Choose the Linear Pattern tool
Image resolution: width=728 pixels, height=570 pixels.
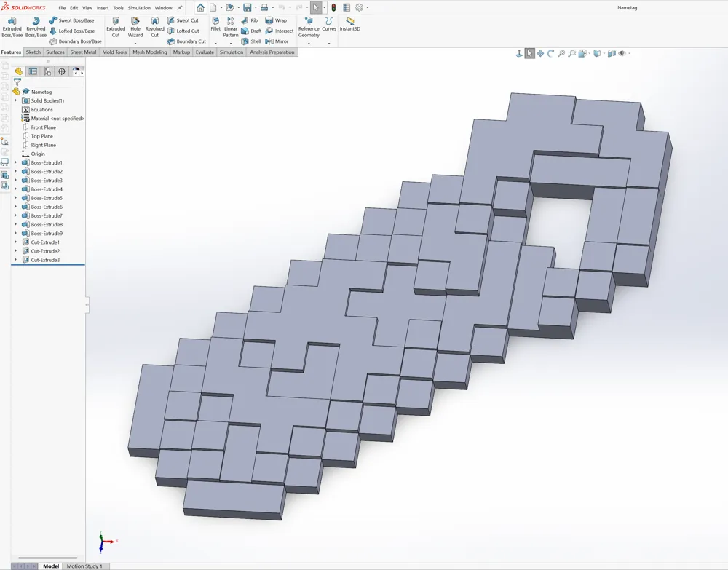point(231,28)
